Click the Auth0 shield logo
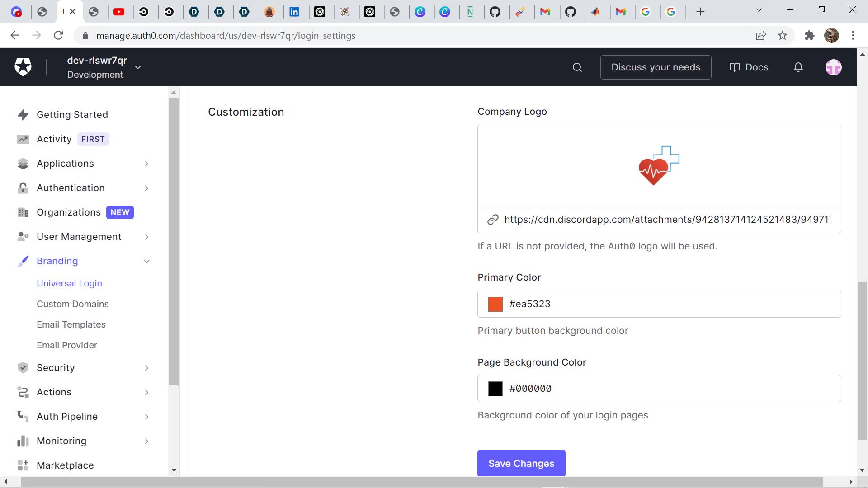Image resolution: width=868 pixels, height=488 pixels. pos(23,67)
